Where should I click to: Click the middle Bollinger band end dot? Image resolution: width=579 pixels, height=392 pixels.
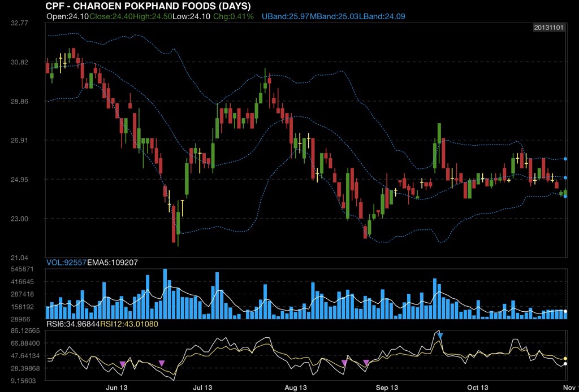pyautogui.click(x=565, y=178)
